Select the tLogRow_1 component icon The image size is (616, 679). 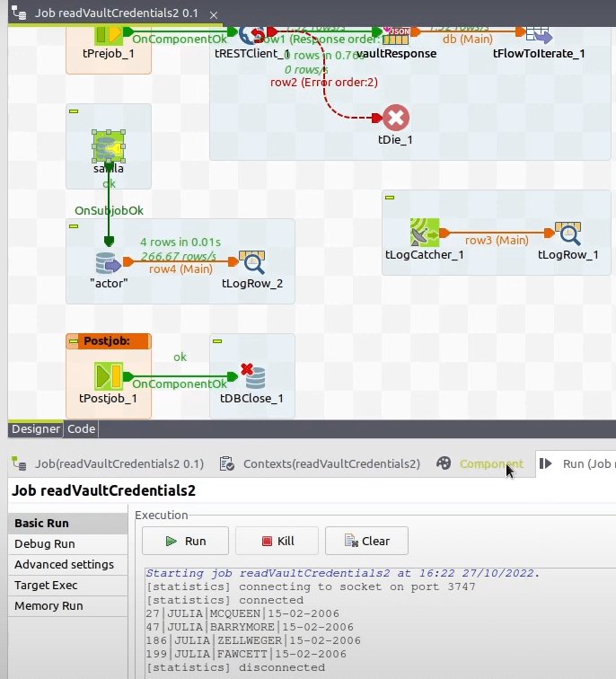click(568, 234)
